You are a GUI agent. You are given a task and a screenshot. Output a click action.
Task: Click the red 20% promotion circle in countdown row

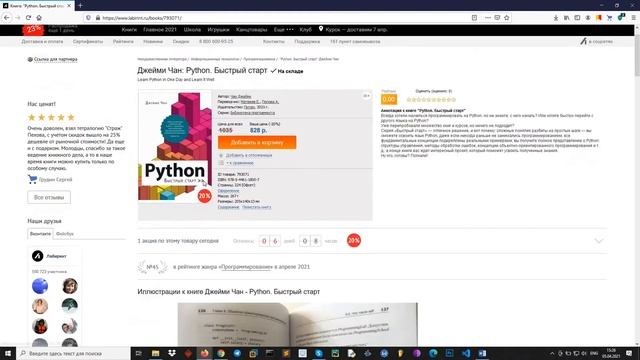tap(353, 240)
